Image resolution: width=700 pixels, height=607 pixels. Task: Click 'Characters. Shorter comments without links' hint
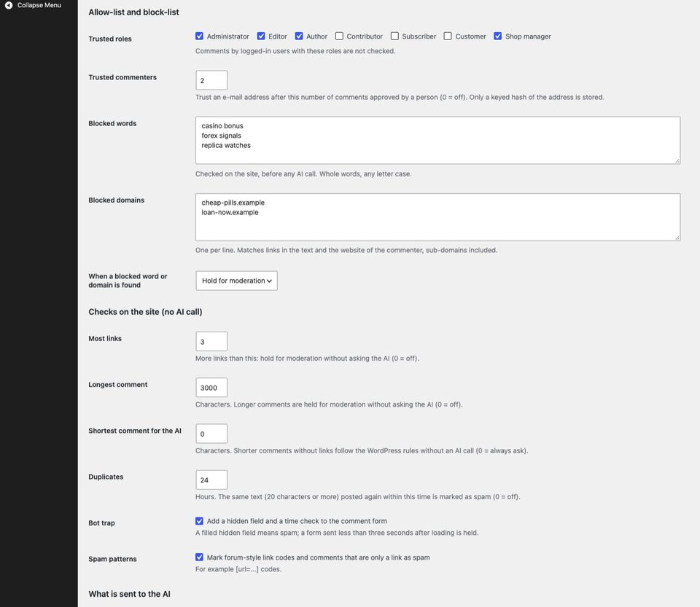[x=362, y=450]
